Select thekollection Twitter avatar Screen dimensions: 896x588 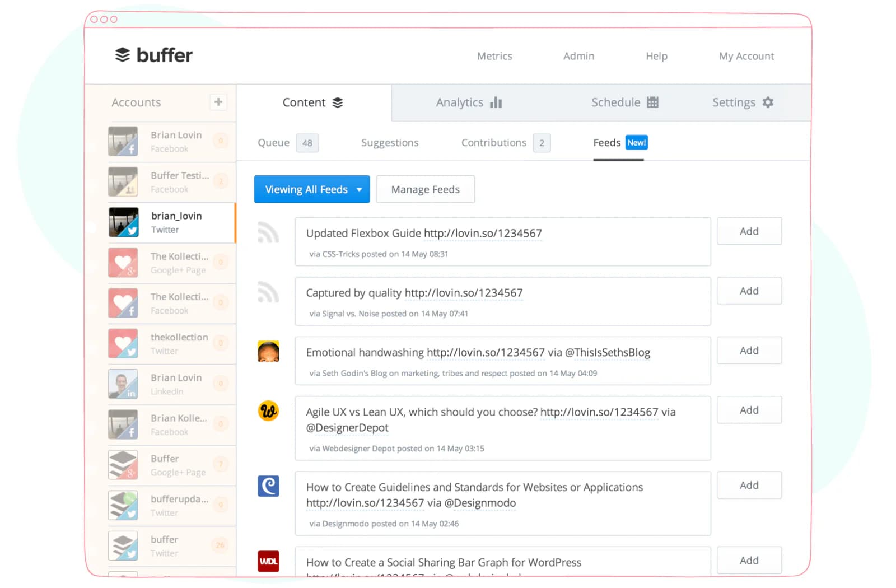123,343
